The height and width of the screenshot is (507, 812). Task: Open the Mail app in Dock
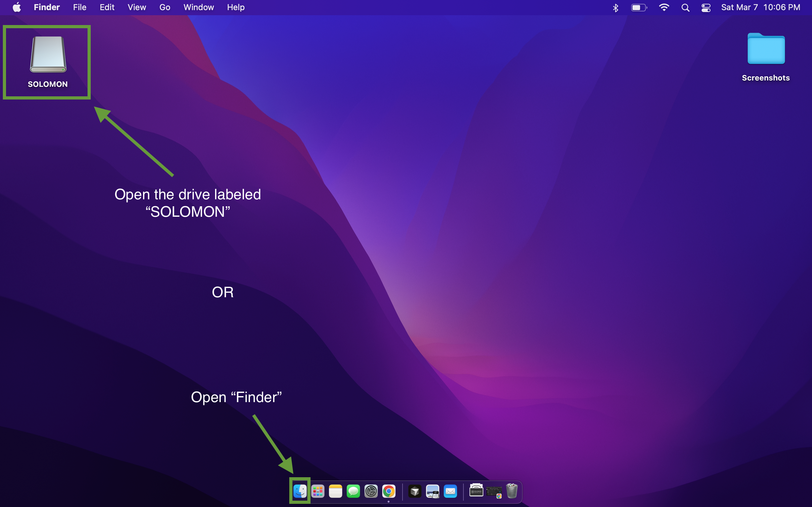click(450, 491)
